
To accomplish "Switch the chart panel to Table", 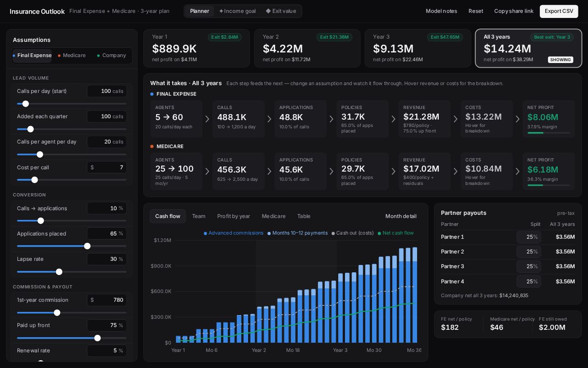I will coord(304,216).
